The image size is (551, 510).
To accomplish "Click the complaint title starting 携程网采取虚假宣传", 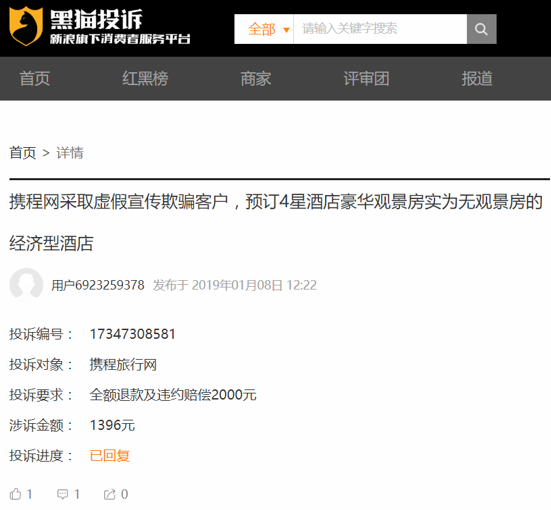I will [x=276, y=222].
